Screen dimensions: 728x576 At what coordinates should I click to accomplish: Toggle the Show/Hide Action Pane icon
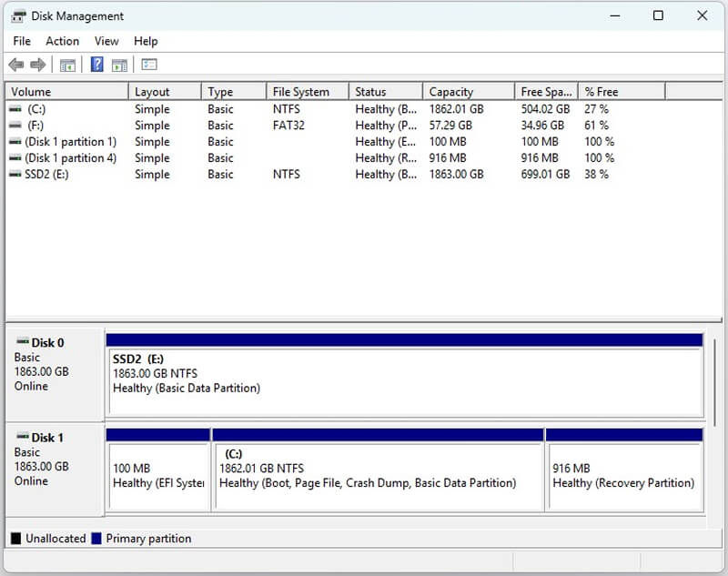point(120,65)
